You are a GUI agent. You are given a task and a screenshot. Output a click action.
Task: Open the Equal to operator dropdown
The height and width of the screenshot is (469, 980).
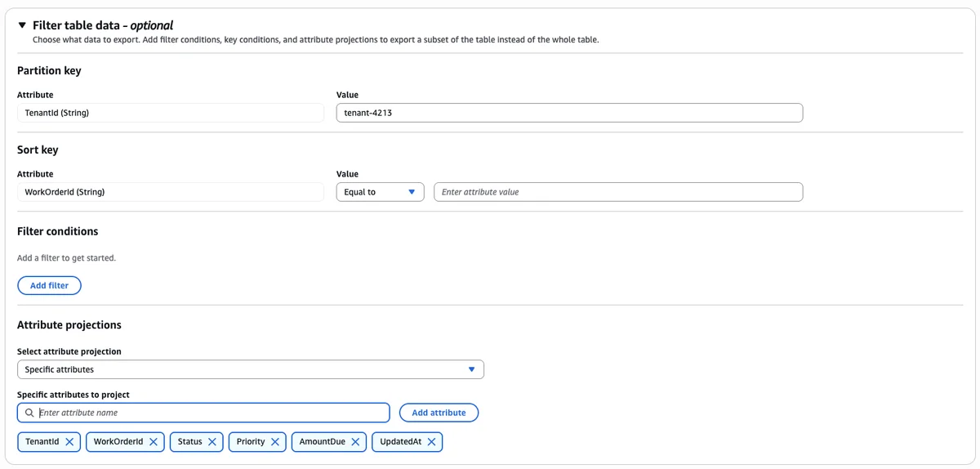pos(380,192)
